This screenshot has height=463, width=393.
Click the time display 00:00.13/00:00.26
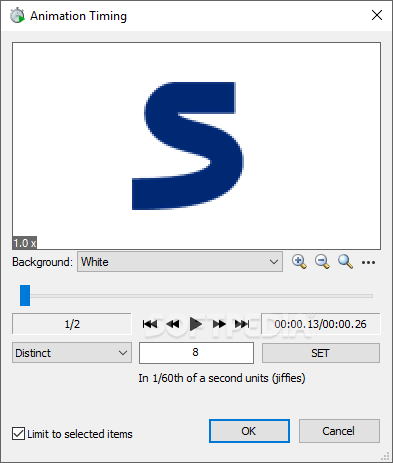tap(320, 324)
